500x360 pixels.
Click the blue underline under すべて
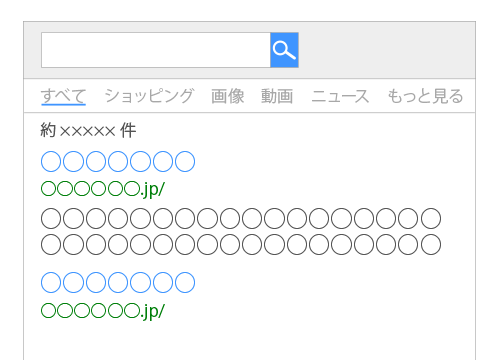63,105
